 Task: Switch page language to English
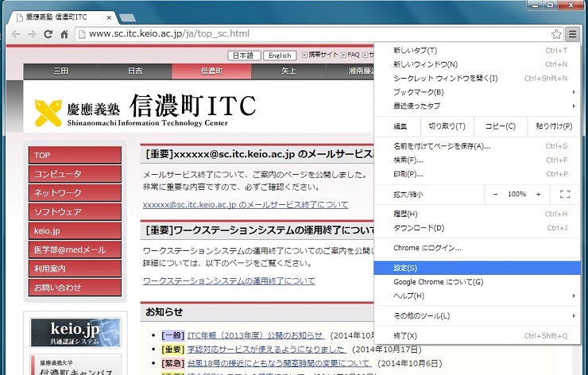(x=280, y=56)
